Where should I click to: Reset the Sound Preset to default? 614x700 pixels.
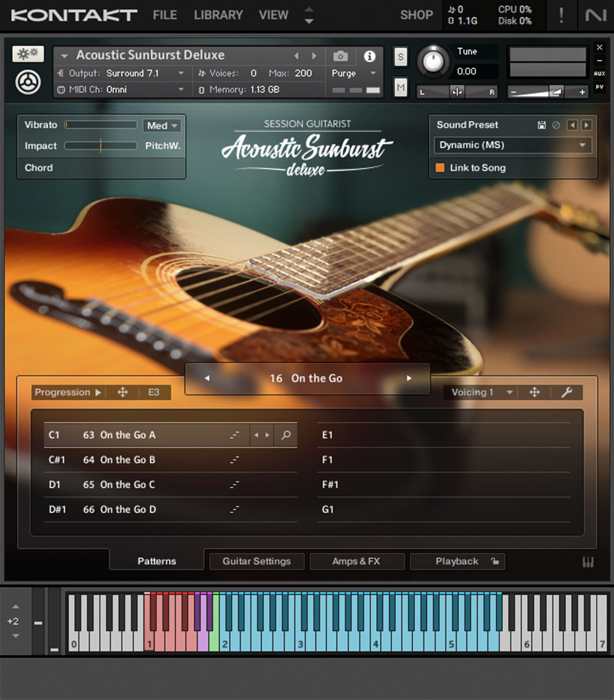pyautogui.click(x=556, y=125)
